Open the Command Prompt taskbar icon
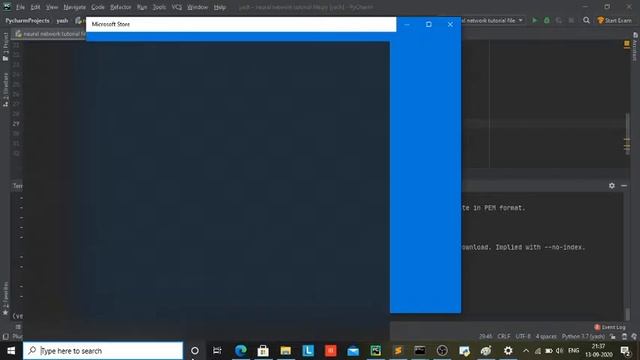Image resolution: width=640 pixels, height=360 pixels. coord(420,351)
